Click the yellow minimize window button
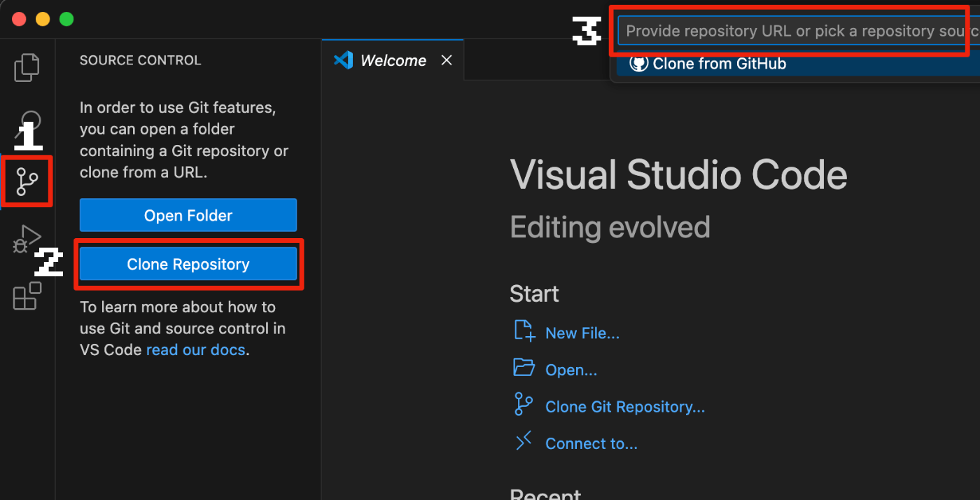Viewport: 980px width, 500px height. (43, 19)
